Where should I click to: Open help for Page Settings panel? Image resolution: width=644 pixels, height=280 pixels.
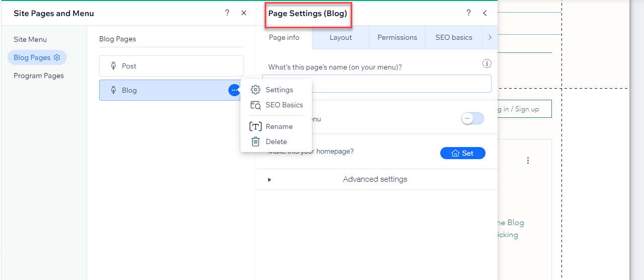[468, 13]
